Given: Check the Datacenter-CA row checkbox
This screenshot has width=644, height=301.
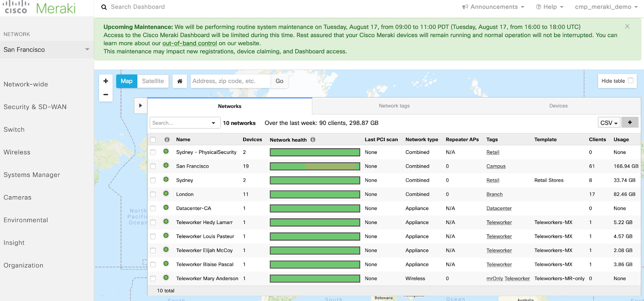Looking at the screenshot, I should (153, 209).
